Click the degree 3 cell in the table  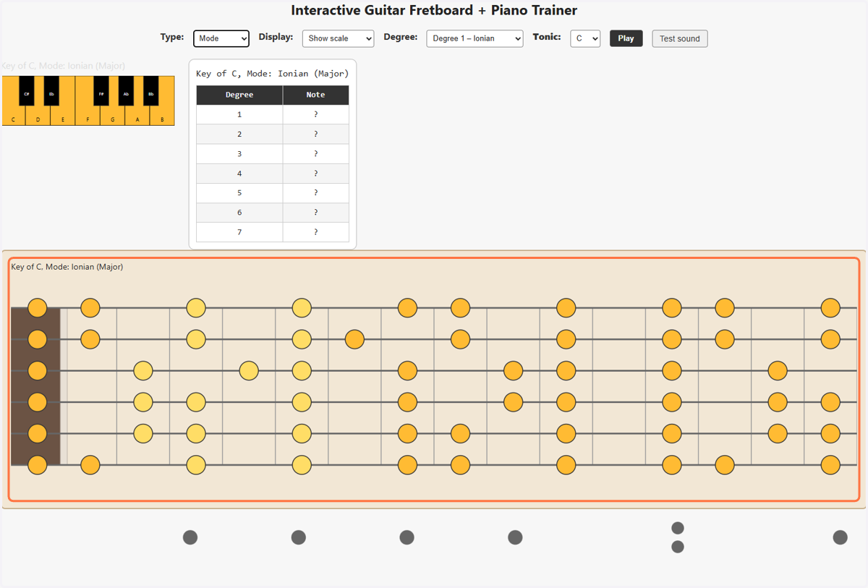tap(239, 153)
